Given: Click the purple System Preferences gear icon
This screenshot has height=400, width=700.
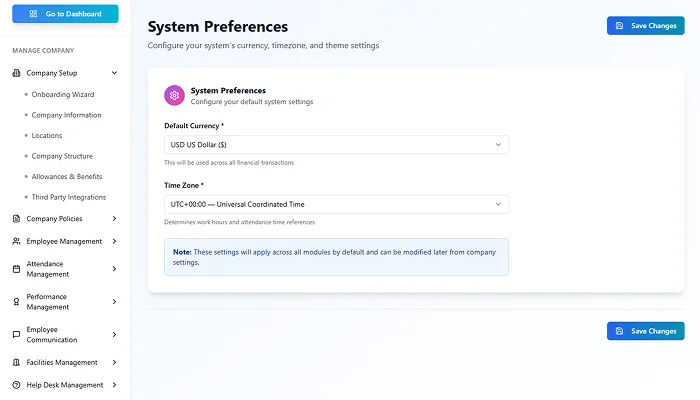Looking at the screenshot, I should pos(175,95).
